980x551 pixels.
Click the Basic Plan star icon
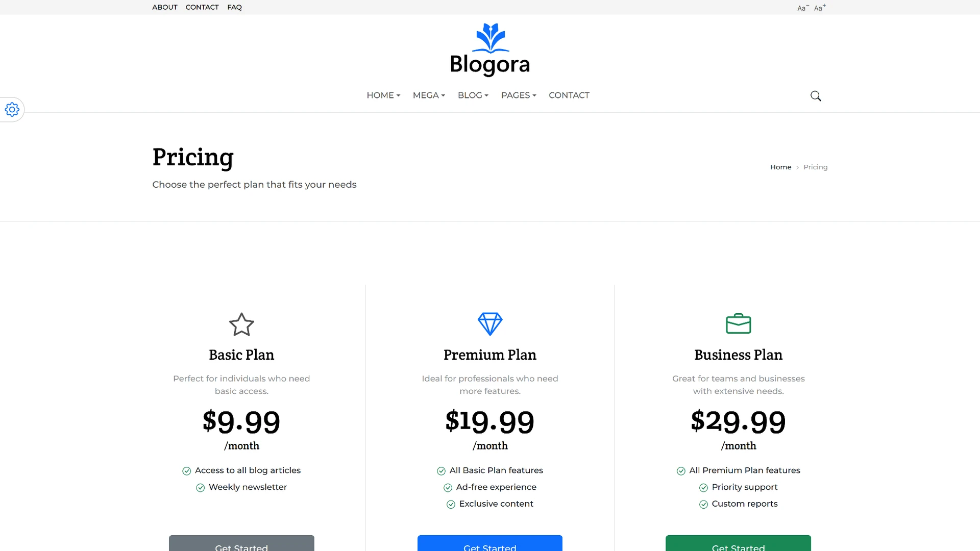pyautogui.click(x=241, y=324)
